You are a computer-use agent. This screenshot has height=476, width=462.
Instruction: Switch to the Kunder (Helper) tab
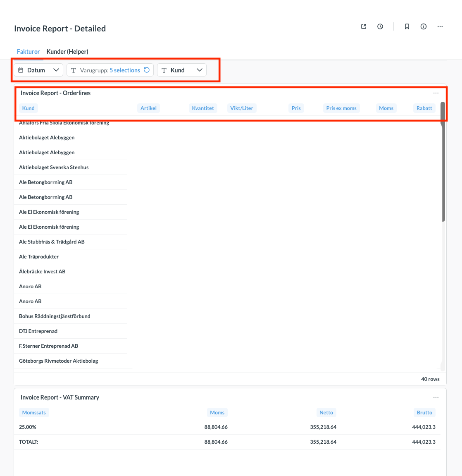click(67, 52)
